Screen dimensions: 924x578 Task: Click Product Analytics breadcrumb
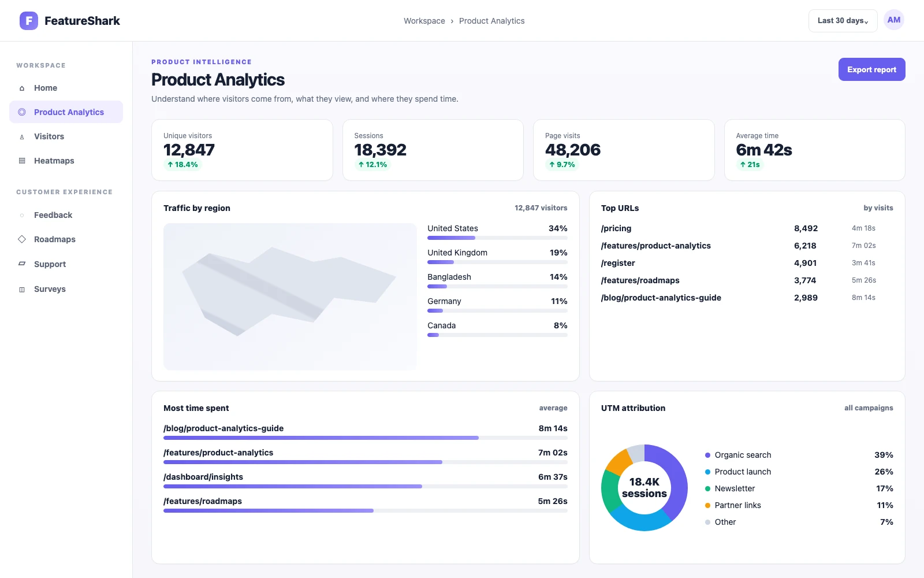pos(492,21)
